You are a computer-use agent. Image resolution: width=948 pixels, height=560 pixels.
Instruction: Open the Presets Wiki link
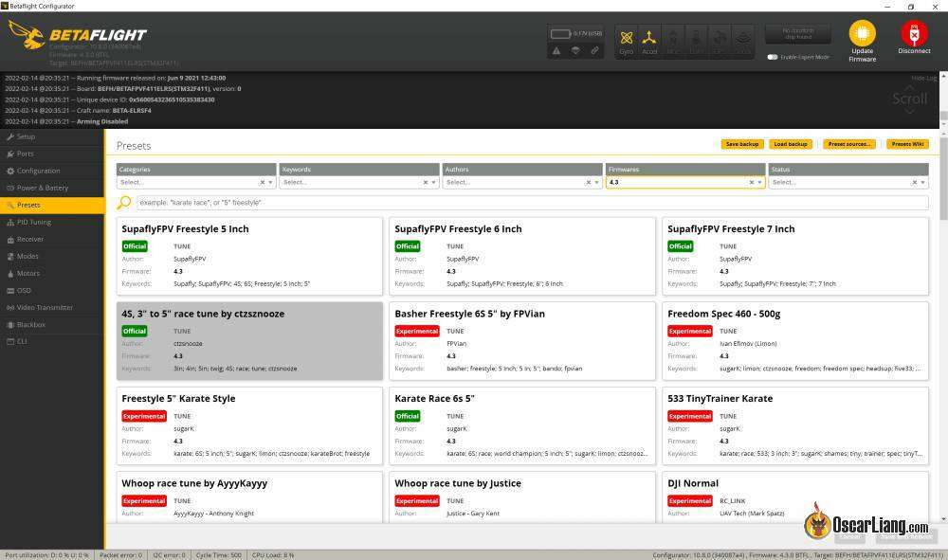(907, 144)
